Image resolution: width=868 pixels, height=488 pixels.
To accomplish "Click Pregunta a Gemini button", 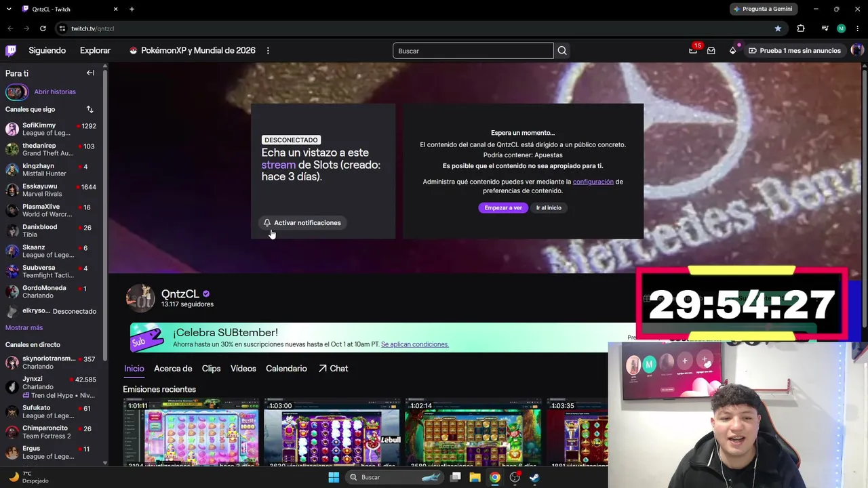I will (x=763, y=9).
